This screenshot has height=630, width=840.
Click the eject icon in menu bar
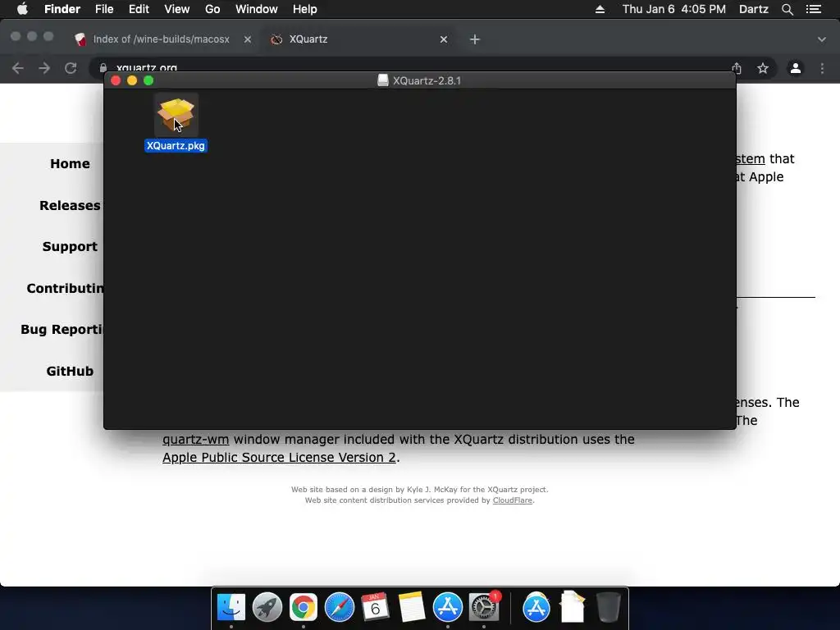tap(600, 9)
